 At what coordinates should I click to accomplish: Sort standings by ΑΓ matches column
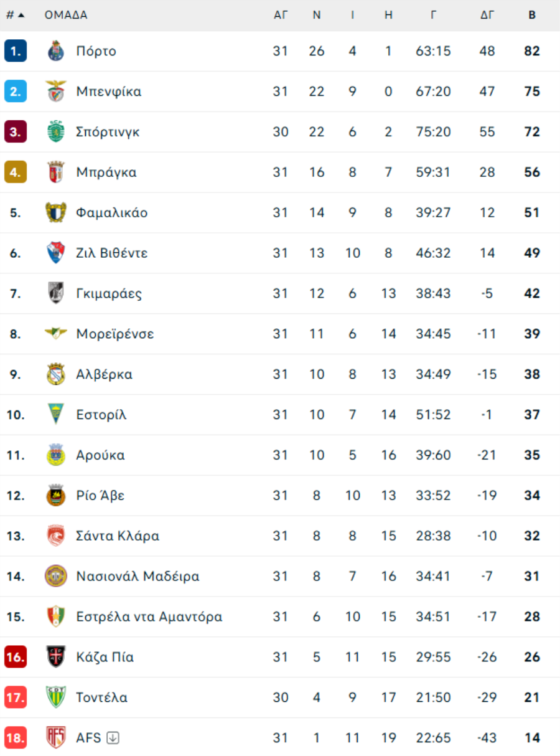[281, 15]
